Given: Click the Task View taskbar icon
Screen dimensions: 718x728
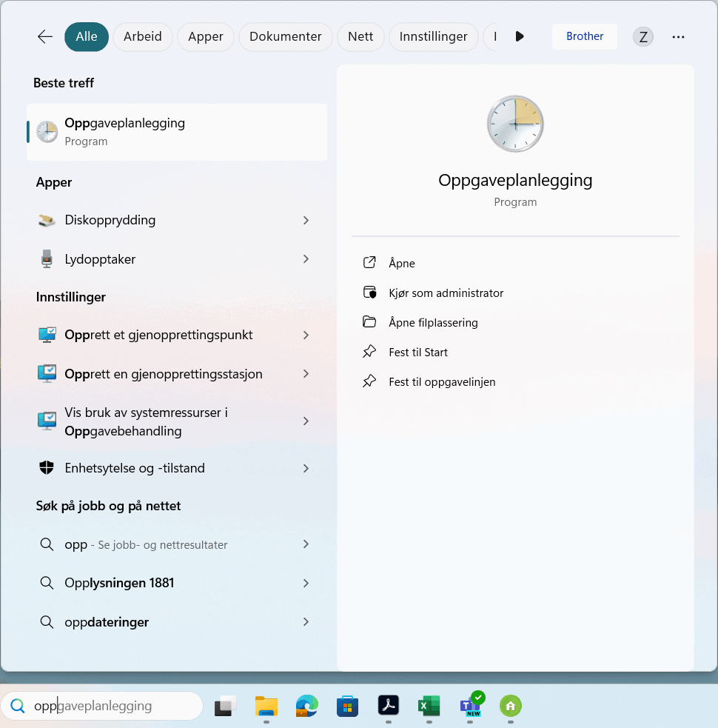Looking at the screenshot, I should [x=225, y=707].
